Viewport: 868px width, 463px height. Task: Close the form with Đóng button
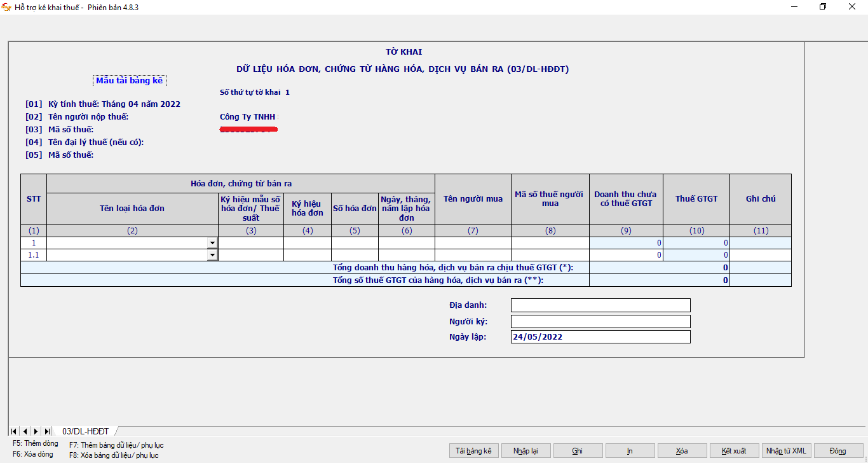point(837,451)
